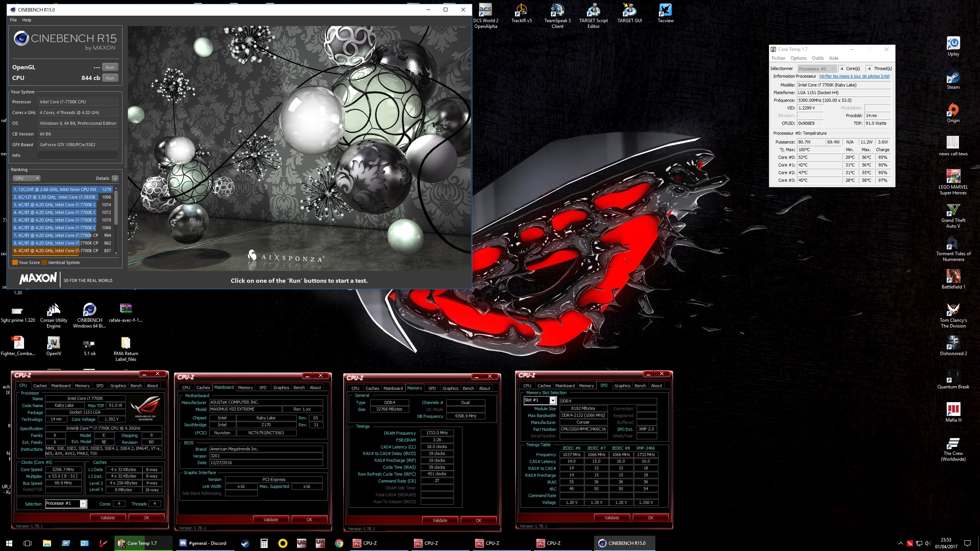
Task: Select Battlefield 1 desktop icon
Action: click(953, 279)
